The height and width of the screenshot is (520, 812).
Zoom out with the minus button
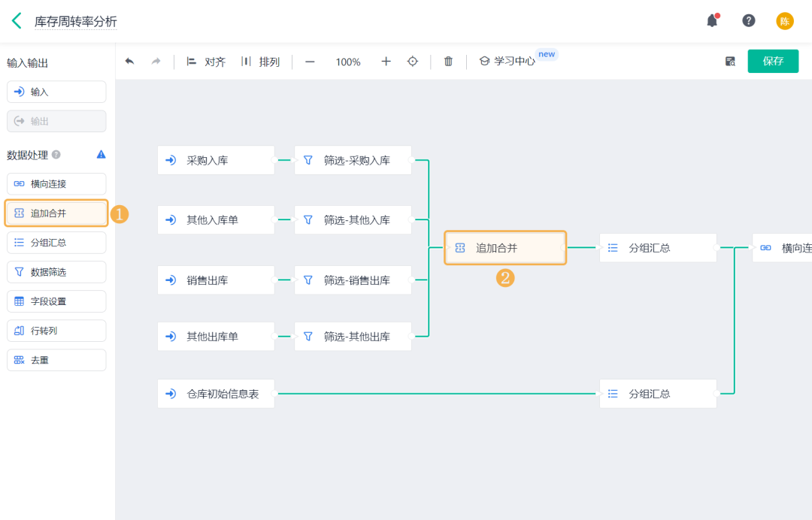pos(310,62)
